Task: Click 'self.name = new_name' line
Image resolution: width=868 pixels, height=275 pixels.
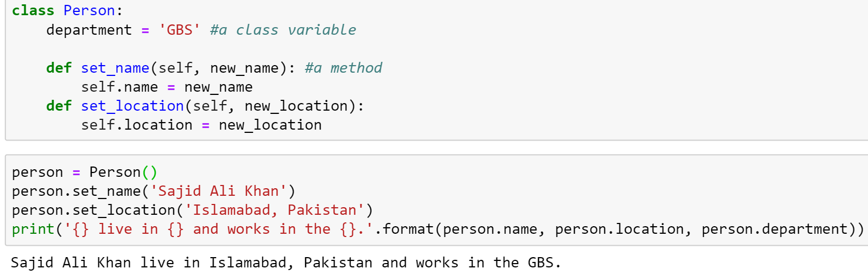Action: 167,87
